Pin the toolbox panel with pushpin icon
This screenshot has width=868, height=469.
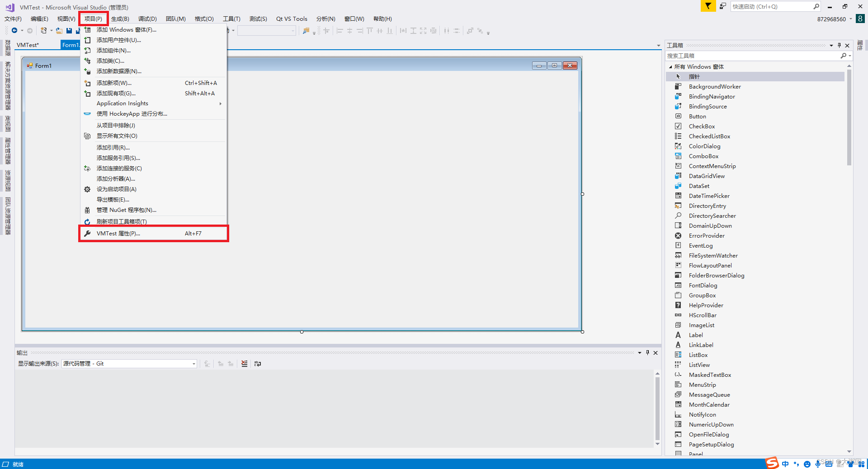tap(839, 45)
